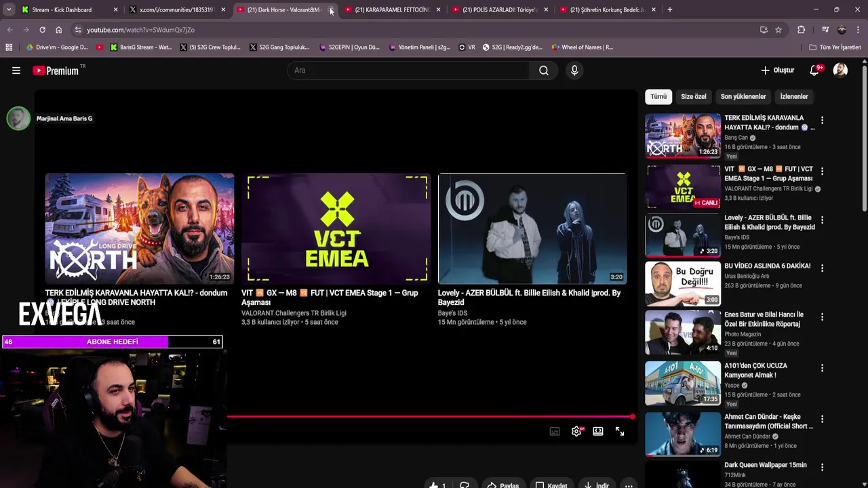Screen dimensions: 868x488
Task: Click the red video progress bar
Action: (429, 417)
